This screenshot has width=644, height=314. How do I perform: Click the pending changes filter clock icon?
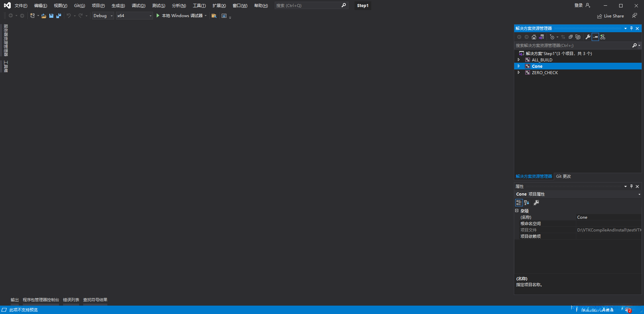pos(552,37)
